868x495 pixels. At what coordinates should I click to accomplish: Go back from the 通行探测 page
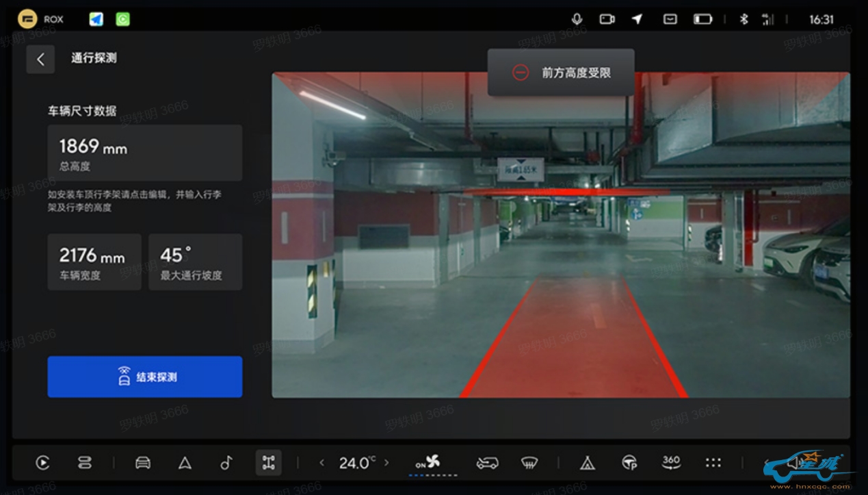point(40,60)
